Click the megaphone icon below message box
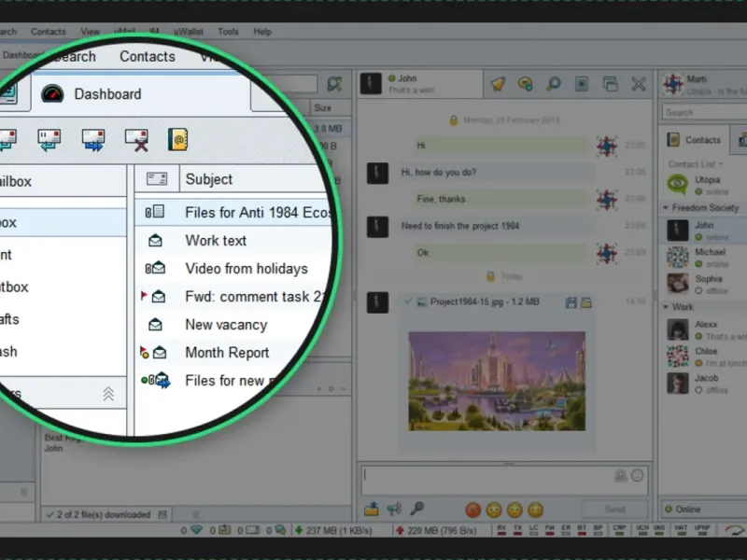This screenshot has width=747, height=560. (394, 510)
